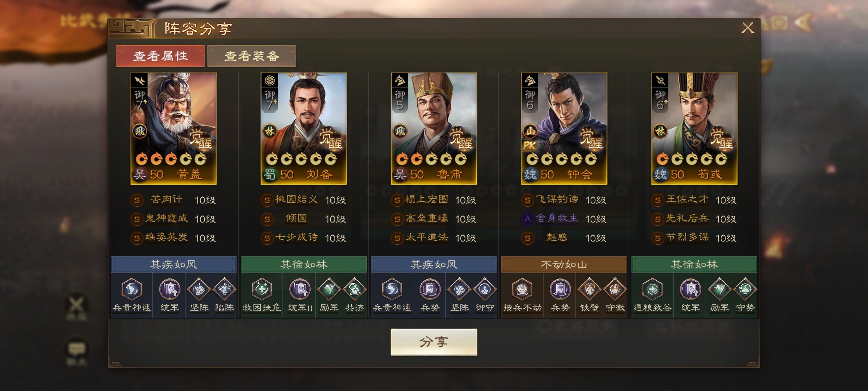Screen dimensions: 868x391
Task: Click the 铁壁 icon under 钟会
Action: pyautogui.click(x=589, y=289)
